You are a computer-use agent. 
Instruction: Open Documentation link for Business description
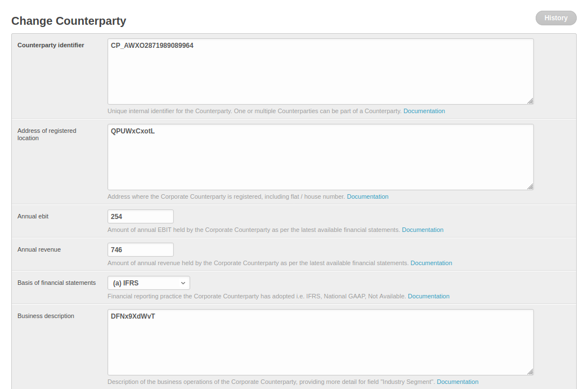(x=457, y=382)
